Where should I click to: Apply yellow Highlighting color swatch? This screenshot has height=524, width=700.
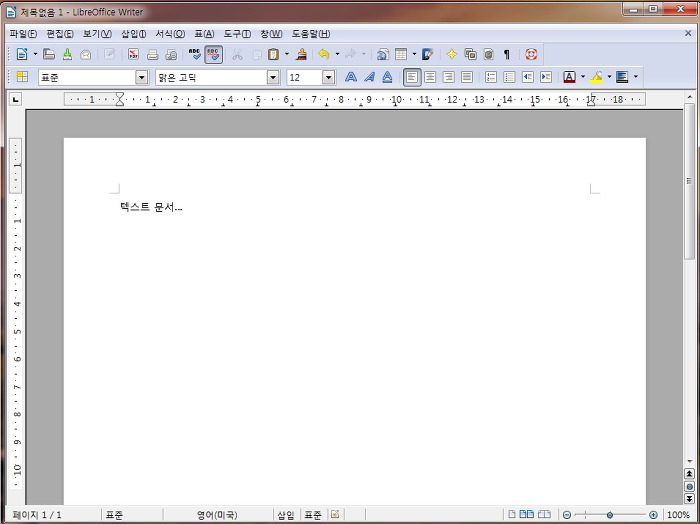click(596, 77)
